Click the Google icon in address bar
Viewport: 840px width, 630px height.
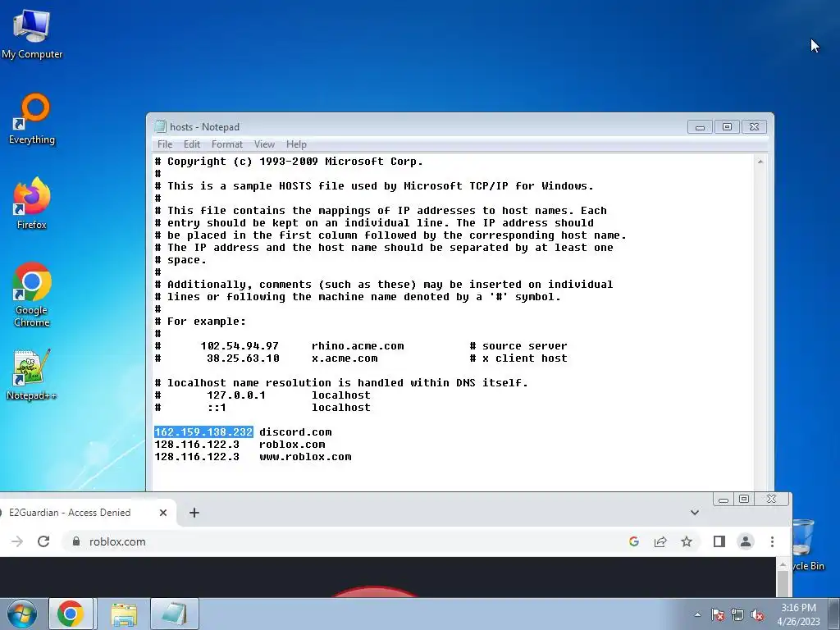tap(634, 541)
